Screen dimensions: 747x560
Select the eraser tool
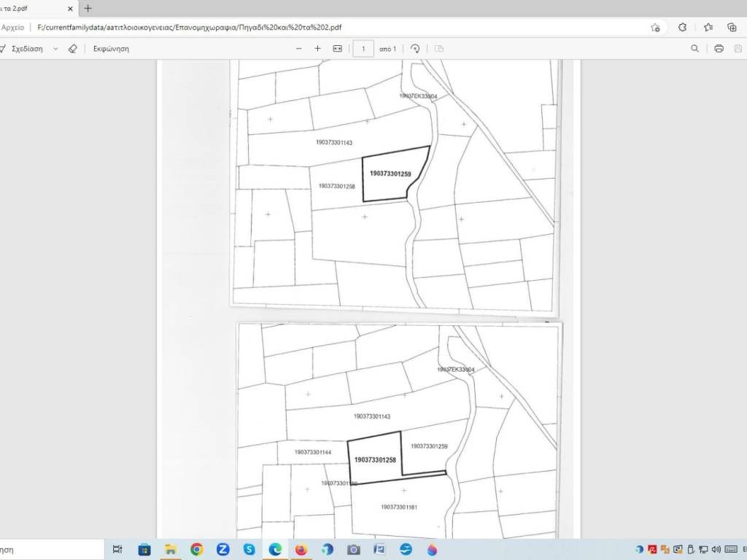(72, 49)
